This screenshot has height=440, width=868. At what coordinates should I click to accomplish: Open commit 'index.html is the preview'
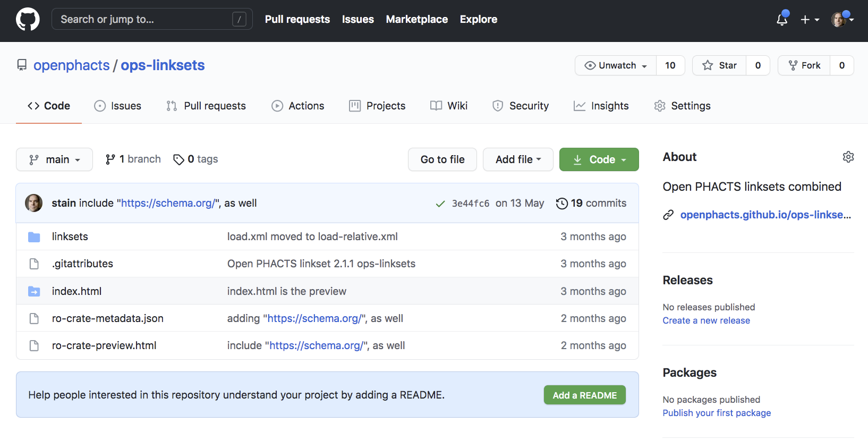(287, 291)
